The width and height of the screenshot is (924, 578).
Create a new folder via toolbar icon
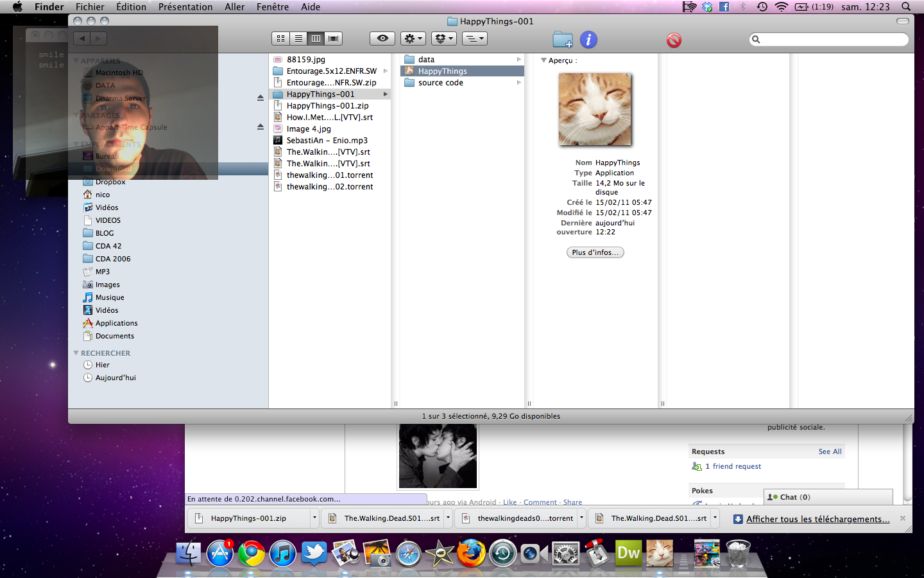pyautogui.click(x=563, y=40)
